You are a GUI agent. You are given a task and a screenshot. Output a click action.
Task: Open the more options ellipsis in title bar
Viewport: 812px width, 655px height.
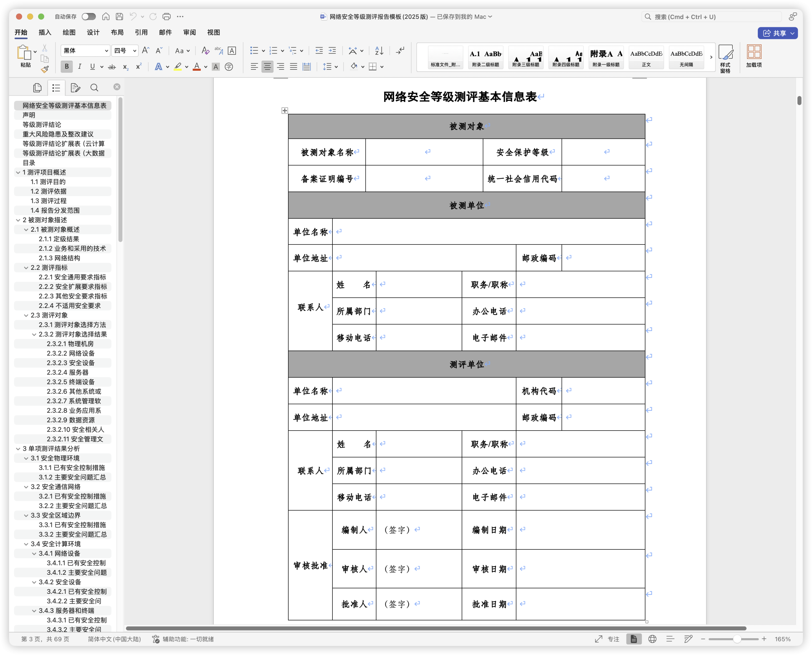pos(180,16)
